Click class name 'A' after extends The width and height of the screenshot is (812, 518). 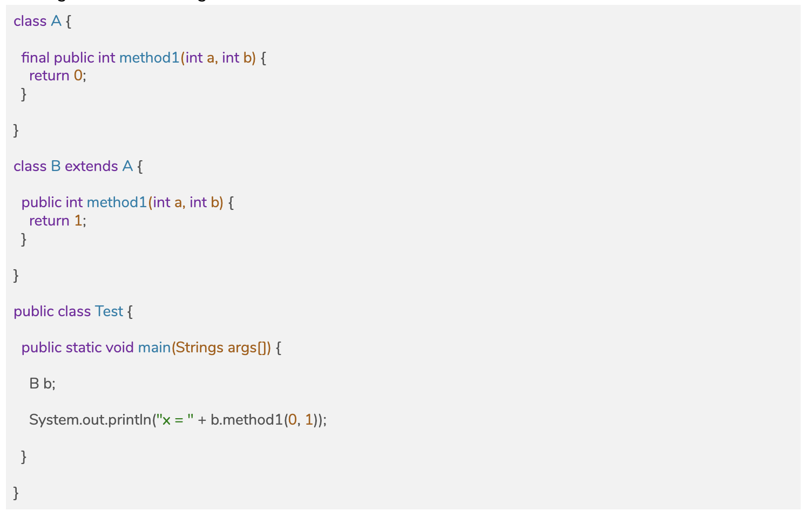pos(127,166)
